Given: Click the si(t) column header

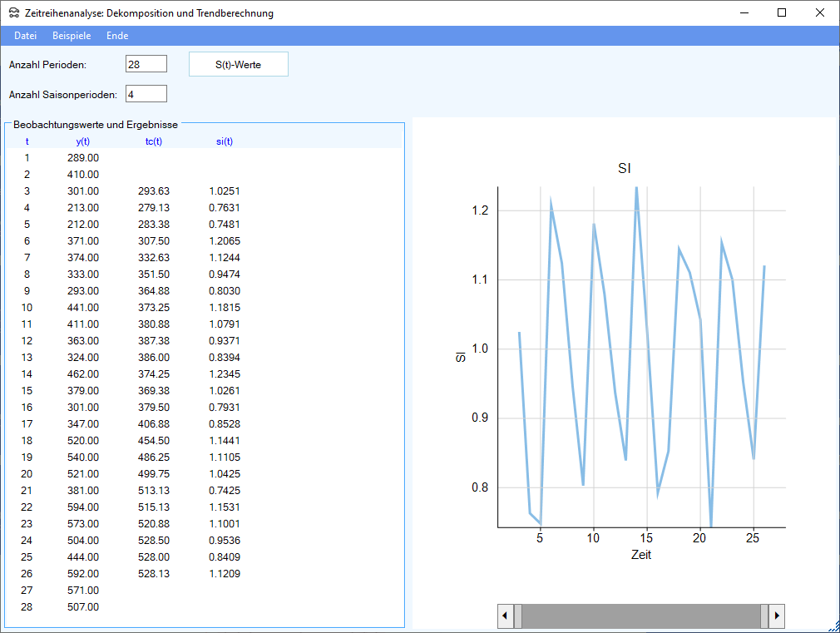Looking at the screenshot, I should pyautogui.click(x=225, y=141).
